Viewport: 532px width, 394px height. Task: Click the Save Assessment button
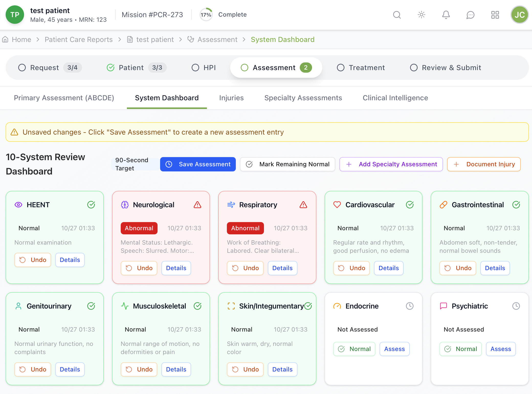tap(198, 164)
